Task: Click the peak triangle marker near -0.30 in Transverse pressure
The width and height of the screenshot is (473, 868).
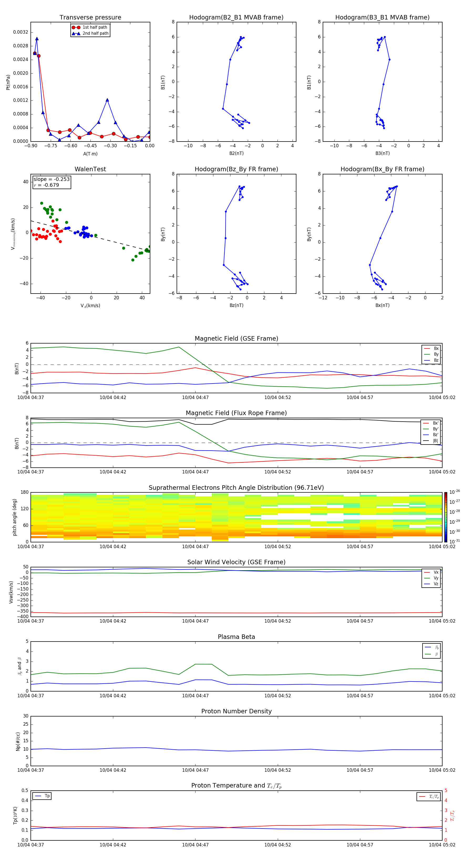Action: 107,100
